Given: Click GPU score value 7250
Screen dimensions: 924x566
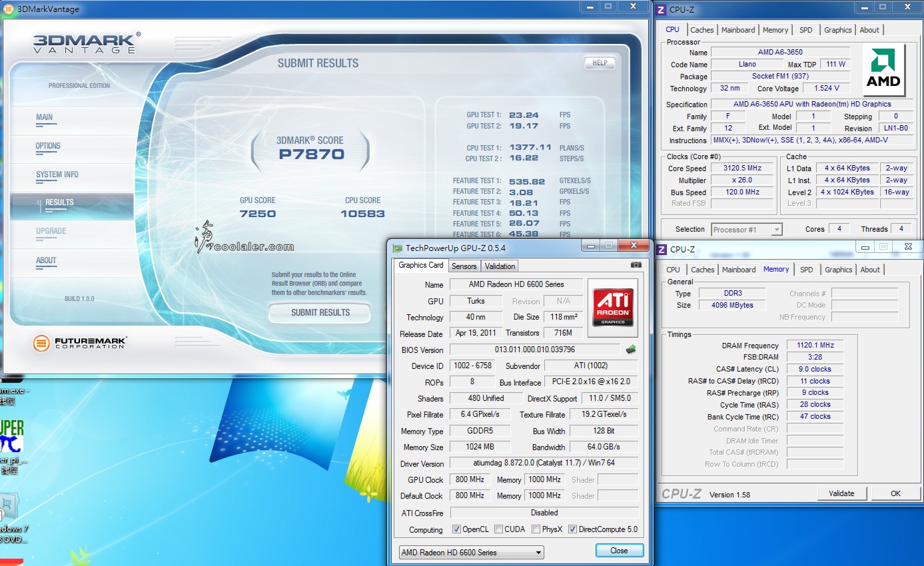Looking at the screenshot, I should [257, 214].
